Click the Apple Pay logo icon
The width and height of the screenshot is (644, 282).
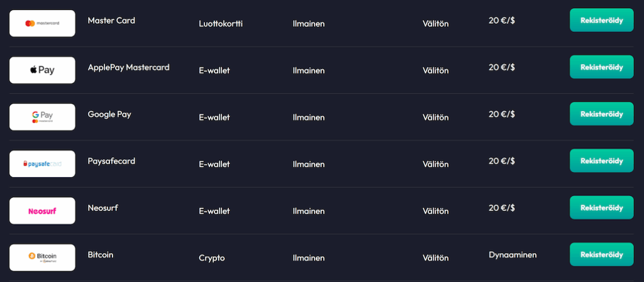pyautogui.click(x=42, y=70)
